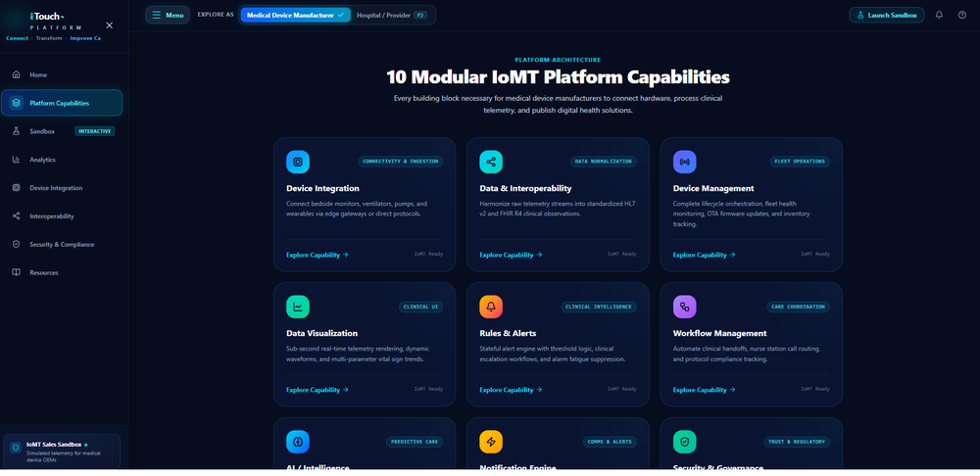The width and height of the screenshot is (980, 476).
Task: Open notifications bell icon
Action: click(939, 15)
